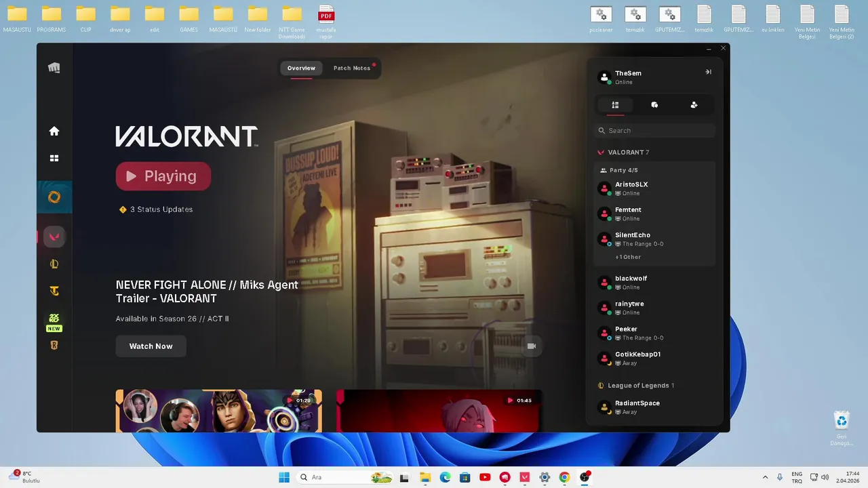Open League of Legends from sidebar
Image resolution: width=868 pixels, height=488 pixels.
point(54,264)
